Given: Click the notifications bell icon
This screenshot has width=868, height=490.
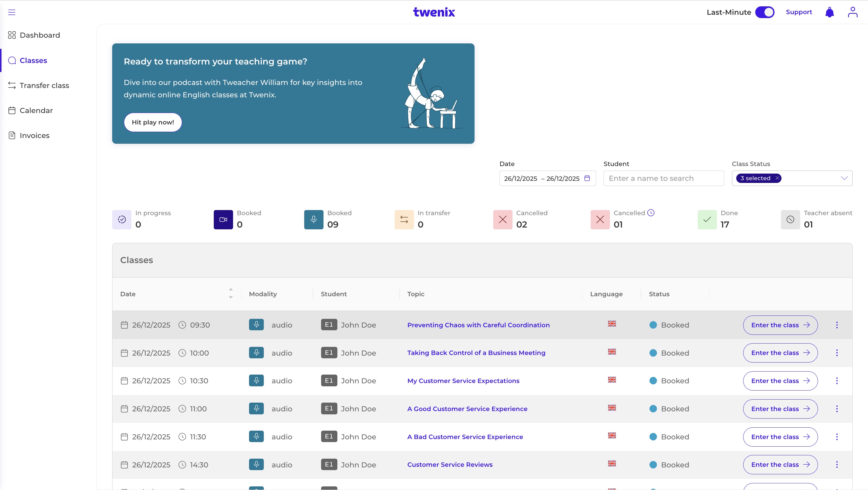Looking at the screenshot, I should 830,12.
